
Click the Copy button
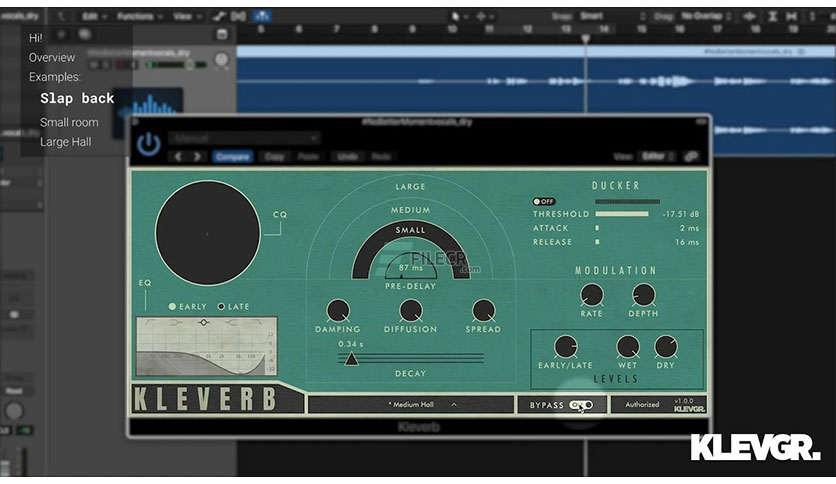pos(275,156)
